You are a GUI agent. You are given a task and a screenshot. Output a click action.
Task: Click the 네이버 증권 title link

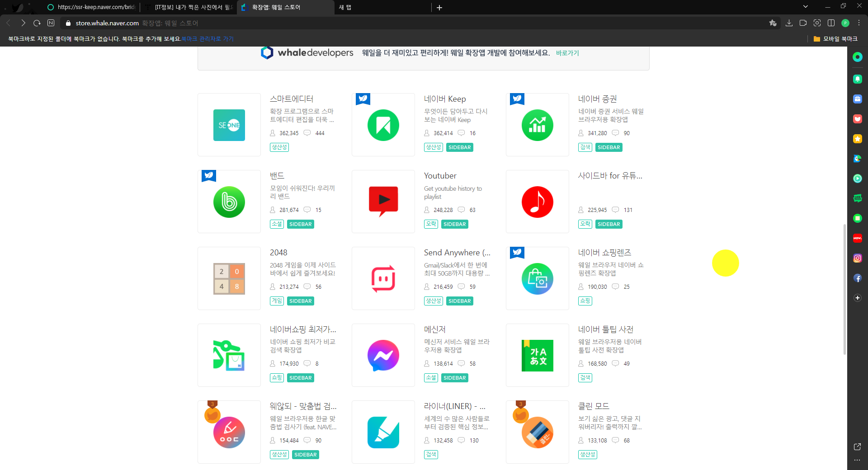click(597, 99)
